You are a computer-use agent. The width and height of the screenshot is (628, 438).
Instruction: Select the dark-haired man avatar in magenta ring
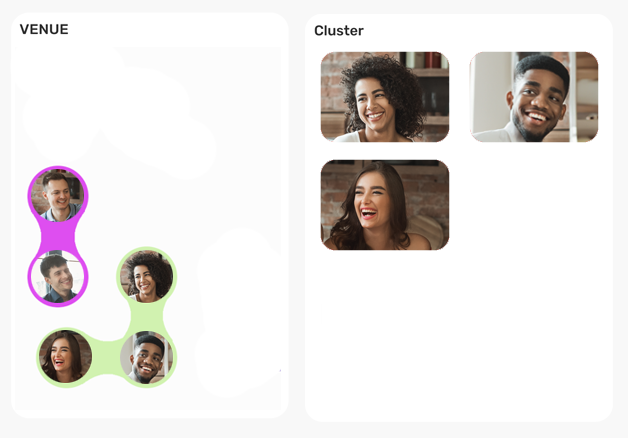point(58,277)
